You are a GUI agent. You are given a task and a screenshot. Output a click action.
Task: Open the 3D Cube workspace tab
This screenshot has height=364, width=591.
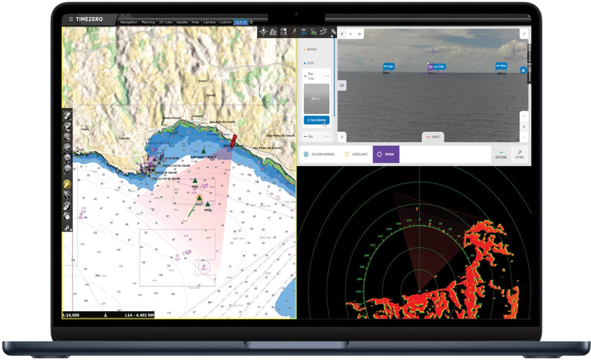point(165,22)
